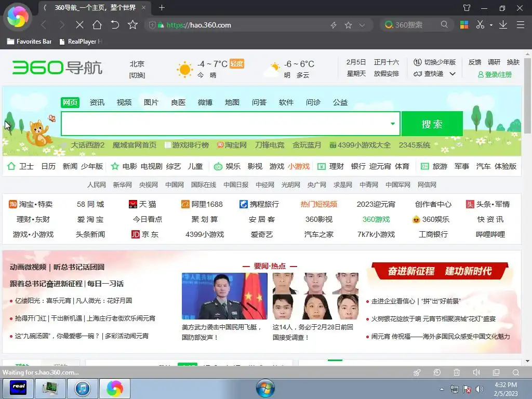532x399 pixels.
Task: Open 天猫 site link
Action: click(x=142, y=204)
